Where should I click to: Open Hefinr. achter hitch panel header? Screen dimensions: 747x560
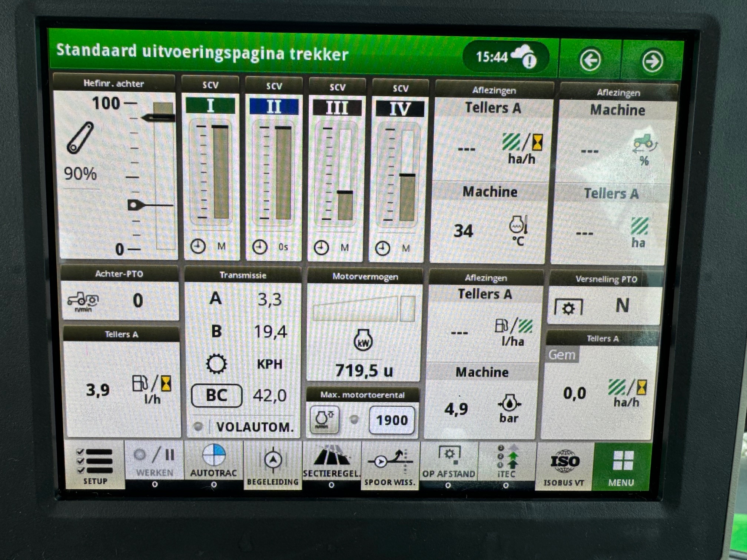coord(114,83)
